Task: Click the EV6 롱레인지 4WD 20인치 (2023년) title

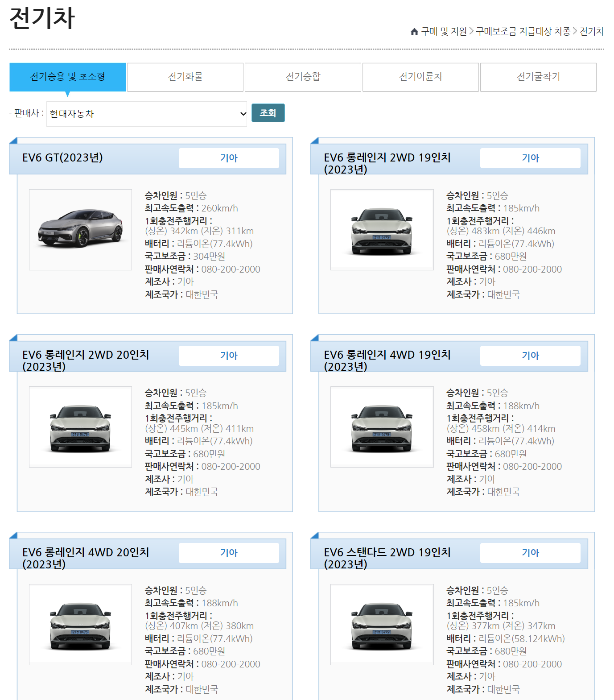Action: (86, 558)
